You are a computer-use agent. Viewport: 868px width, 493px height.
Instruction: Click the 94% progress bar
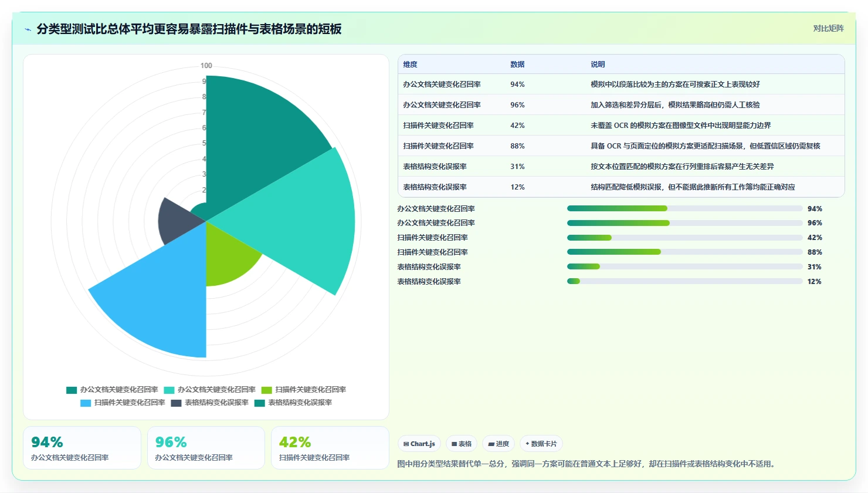pyautogui.click(x=684, y=208)
